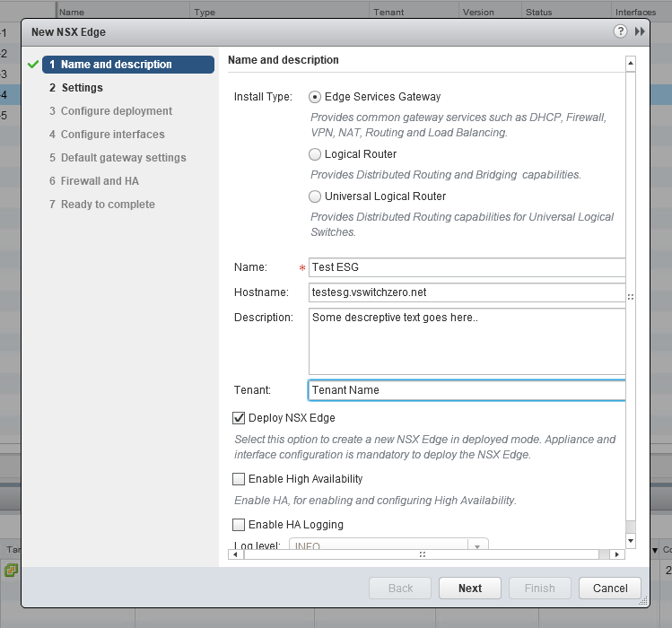The image size is (672, 628).
Task: Click the Interfaces column header in background table
Action: (635, 12)
